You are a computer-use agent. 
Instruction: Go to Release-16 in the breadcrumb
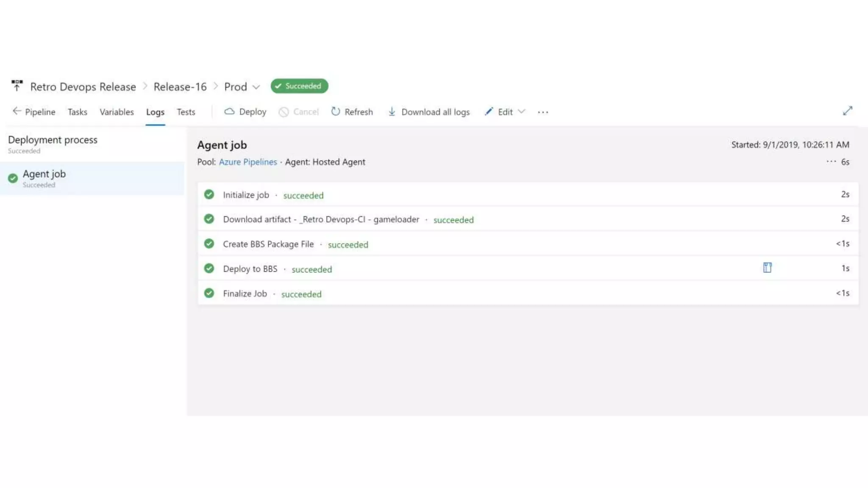point(180,87)
